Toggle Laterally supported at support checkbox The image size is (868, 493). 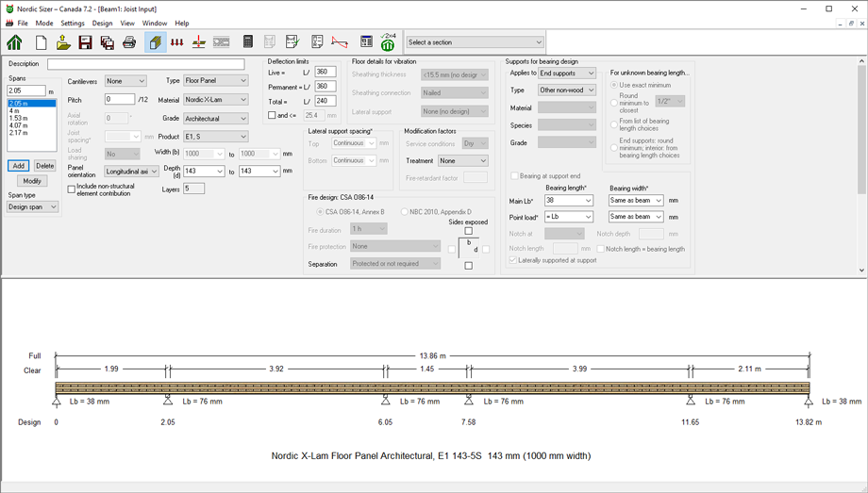coord(513,260)
